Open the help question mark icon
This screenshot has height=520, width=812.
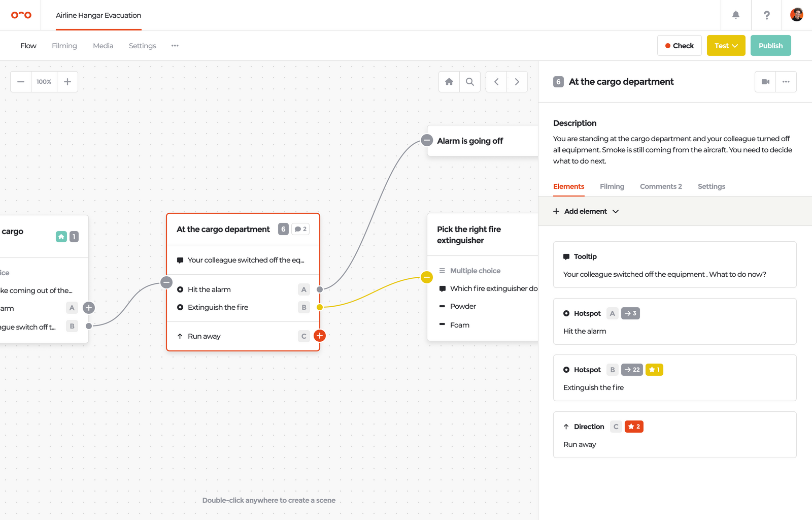pyautogui.click(x=766, y=15)
